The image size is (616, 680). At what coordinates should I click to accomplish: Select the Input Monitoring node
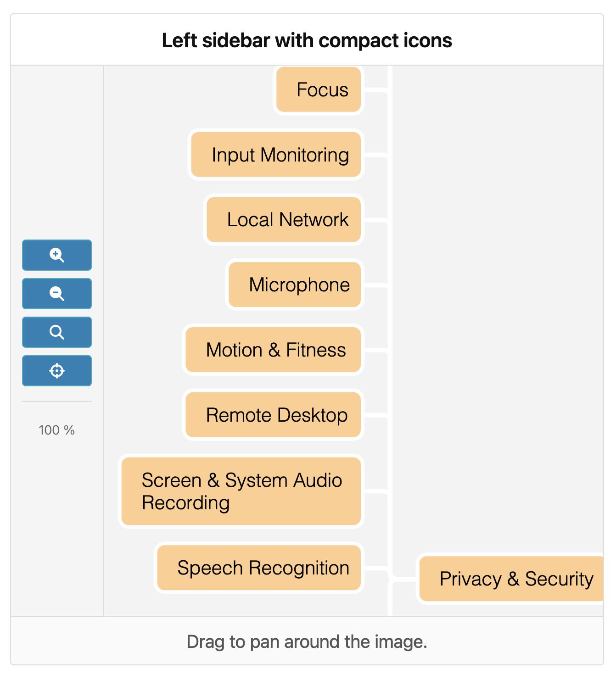pos(276,155)
